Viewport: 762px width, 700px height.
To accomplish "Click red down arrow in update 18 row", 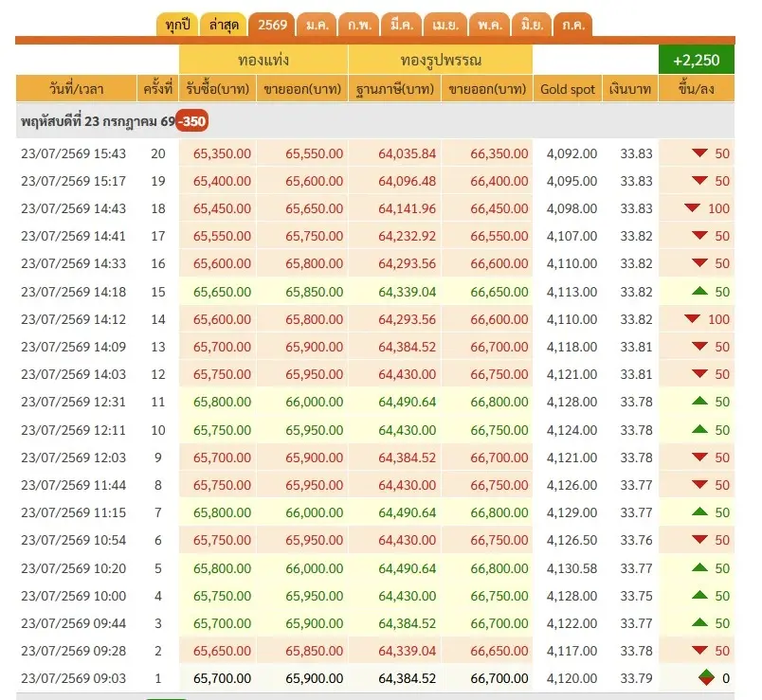I will pos(692,208).
